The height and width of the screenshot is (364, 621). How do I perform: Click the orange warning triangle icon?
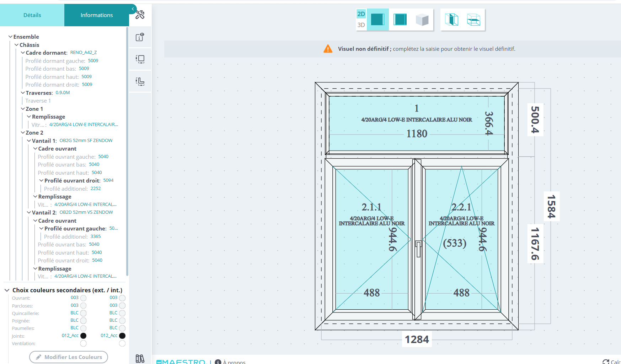tap(328, 49)
